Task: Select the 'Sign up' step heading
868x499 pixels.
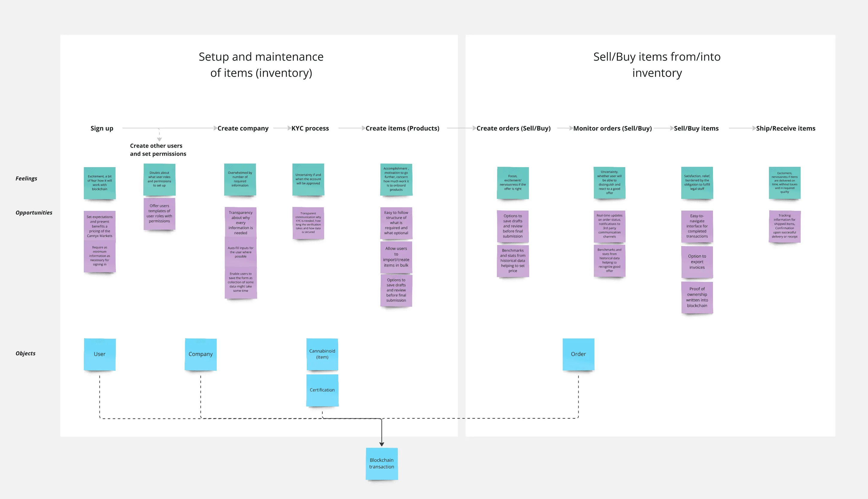Action: (x=102, y=128)
